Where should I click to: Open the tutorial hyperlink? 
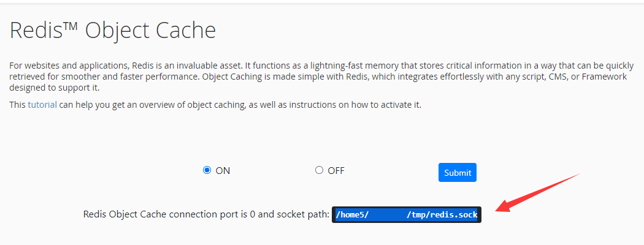(x=42, y=105)
